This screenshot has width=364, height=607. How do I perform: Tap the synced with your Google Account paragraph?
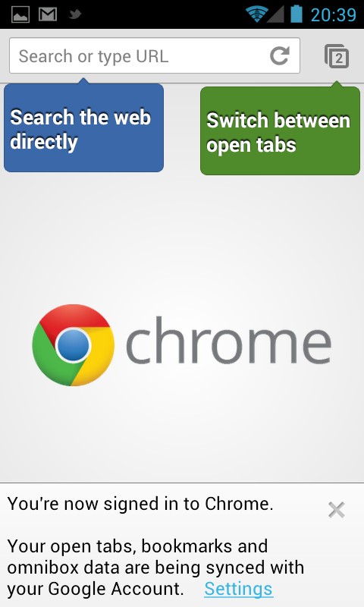tap(155, 568)
